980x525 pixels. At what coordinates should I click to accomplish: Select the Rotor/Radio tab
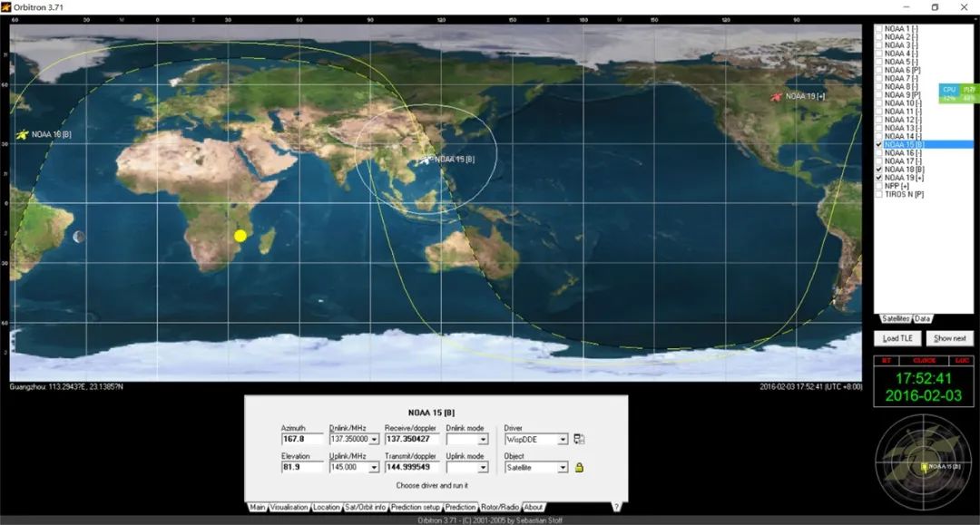[500, 507]
